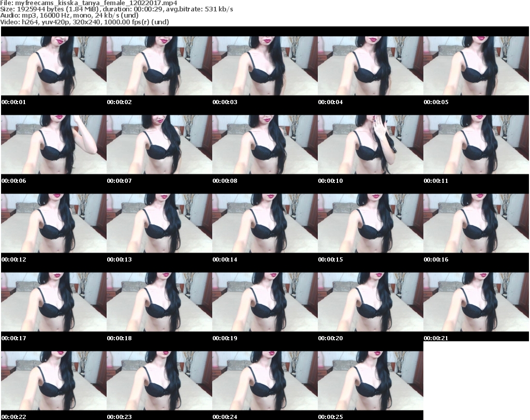Click the thumbnail frame at 00:00:20
The height and width of the screenshot is (420, 530).
coord(371,302)
